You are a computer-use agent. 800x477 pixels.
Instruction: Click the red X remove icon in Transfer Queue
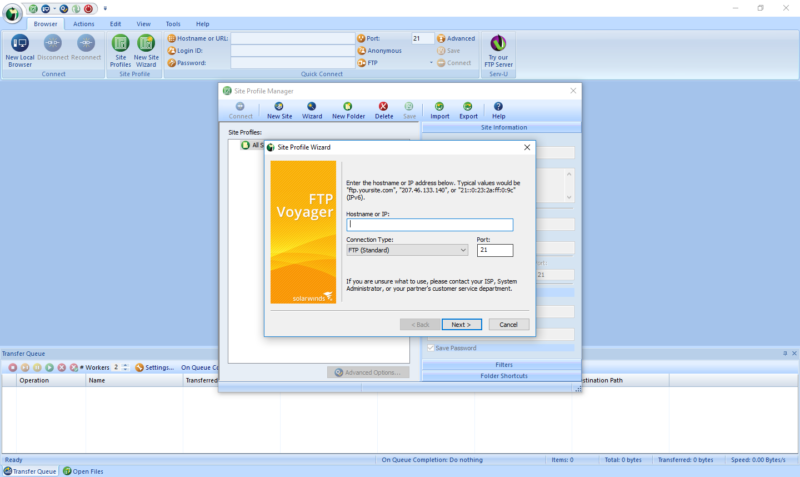click(62, 367)
